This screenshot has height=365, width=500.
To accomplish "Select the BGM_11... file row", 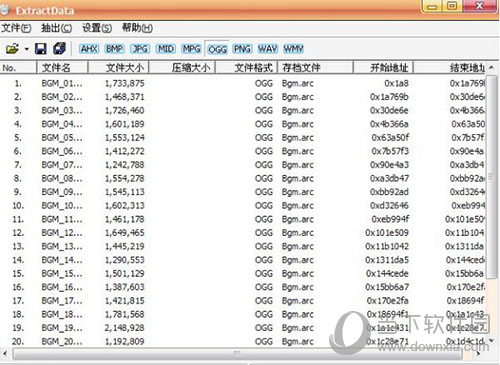I will 243,219.
